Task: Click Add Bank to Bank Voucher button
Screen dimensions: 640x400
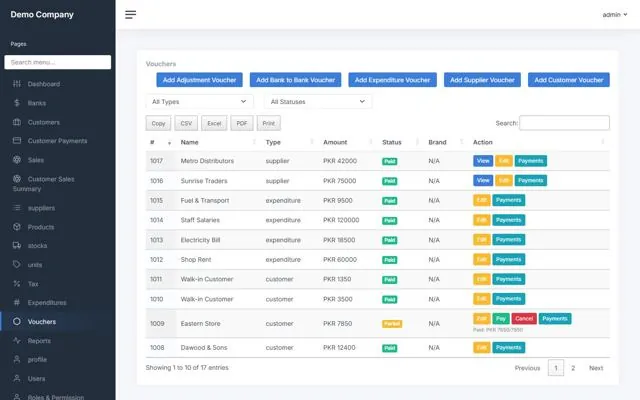Action: click(296, 80)
